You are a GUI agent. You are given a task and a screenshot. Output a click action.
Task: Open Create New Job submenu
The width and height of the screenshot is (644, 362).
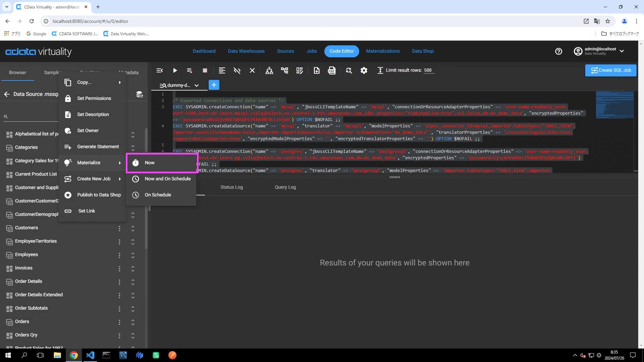point(94,179)
